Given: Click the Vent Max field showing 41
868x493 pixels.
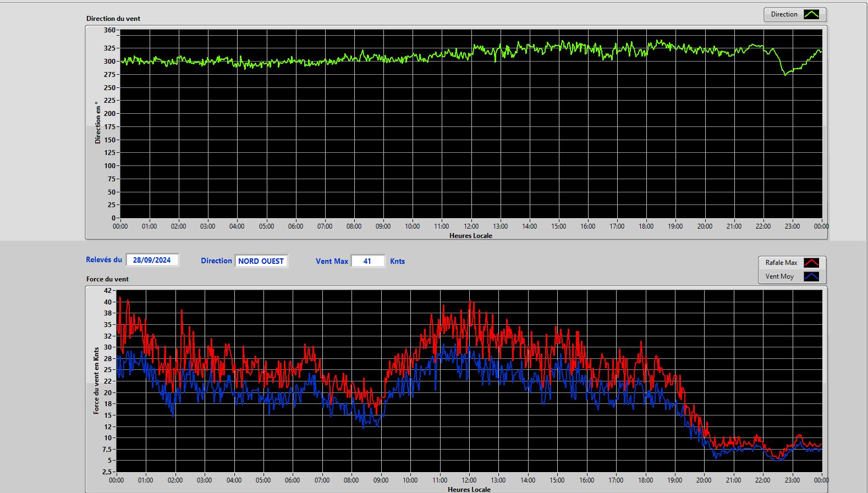Looking at the screenshot, I should tap(367, 261).
